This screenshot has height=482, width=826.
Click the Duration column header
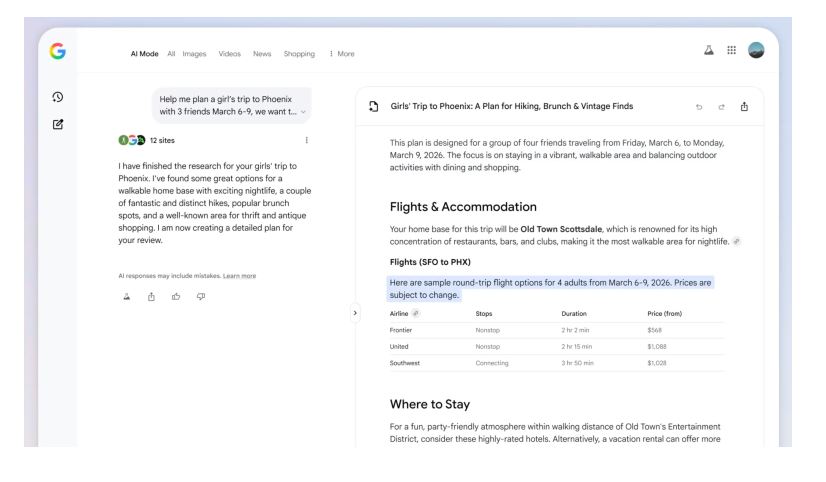574,313
